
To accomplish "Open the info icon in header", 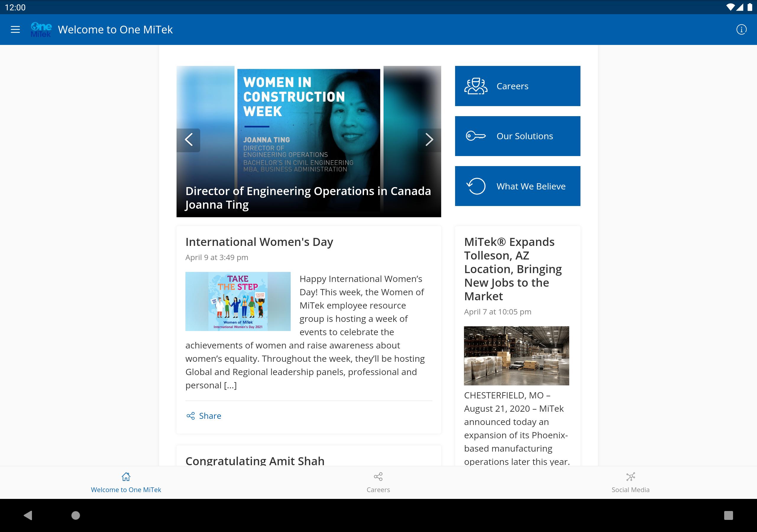I will pyautogui.click(x=741, y=30).
